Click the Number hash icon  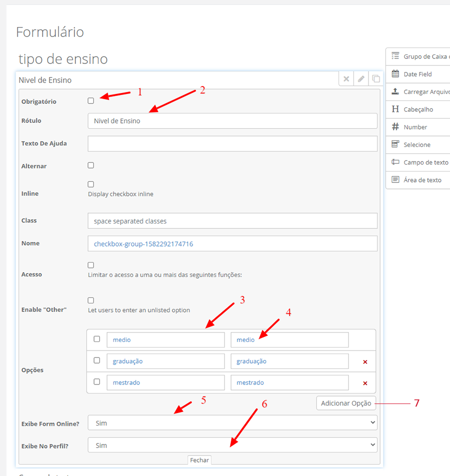pos(395,127)
